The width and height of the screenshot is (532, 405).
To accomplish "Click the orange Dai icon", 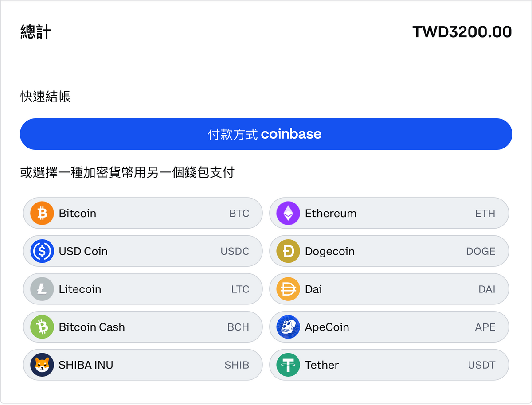I will tap(288, 289).
